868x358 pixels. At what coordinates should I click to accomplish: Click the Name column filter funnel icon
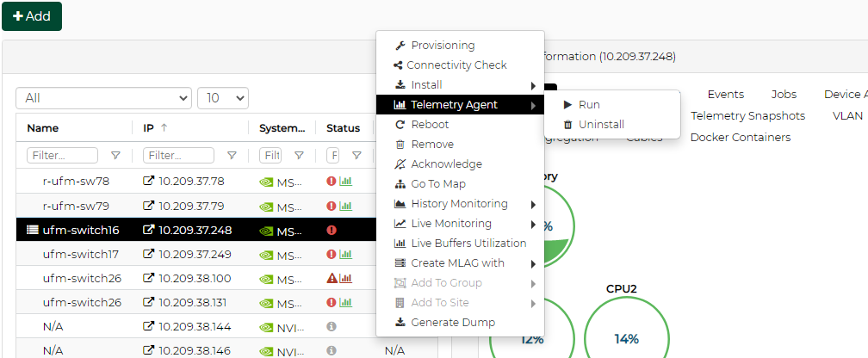[115, 156]
